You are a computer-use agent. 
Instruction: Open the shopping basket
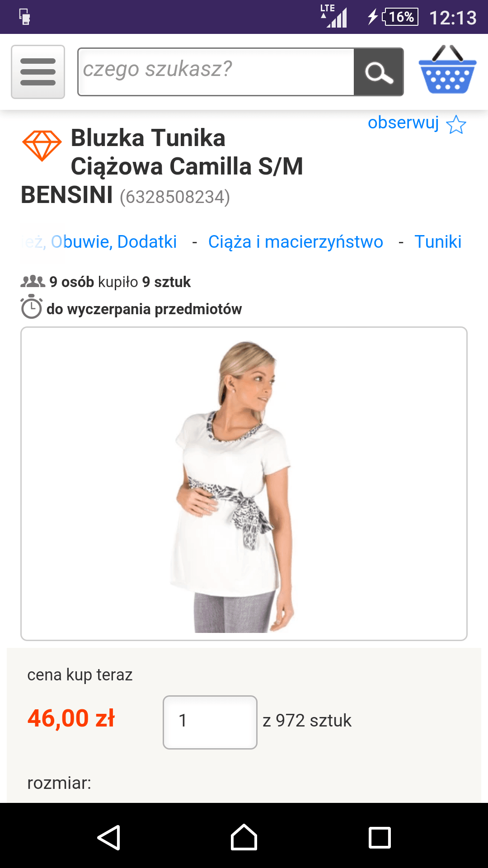tap(447, 70)
